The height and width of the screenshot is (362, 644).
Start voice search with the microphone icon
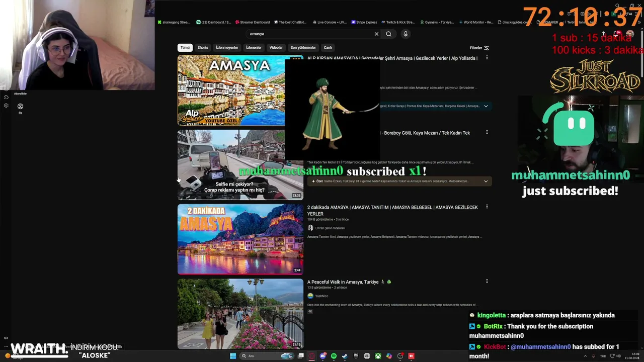click(406, 34)
